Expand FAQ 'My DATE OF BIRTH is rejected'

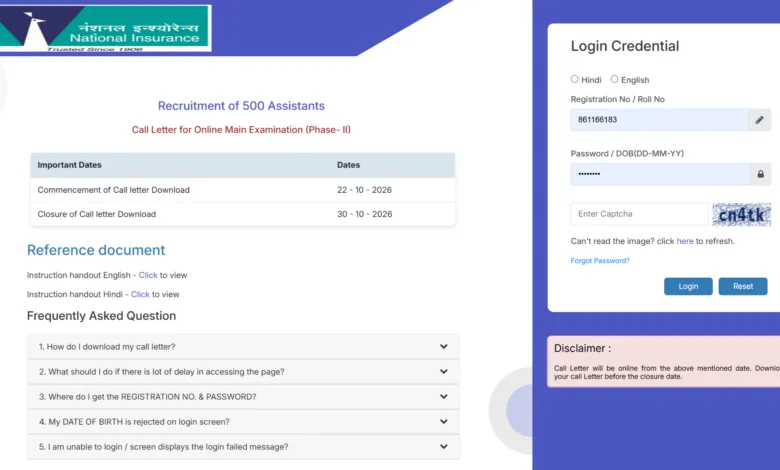tap(243, 422)
